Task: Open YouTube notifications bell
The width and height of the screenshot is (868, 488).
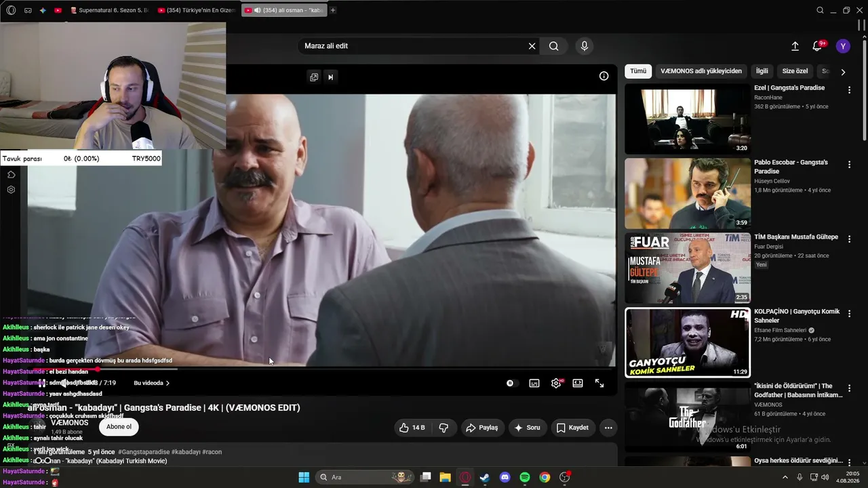Action: click(818, 46)
